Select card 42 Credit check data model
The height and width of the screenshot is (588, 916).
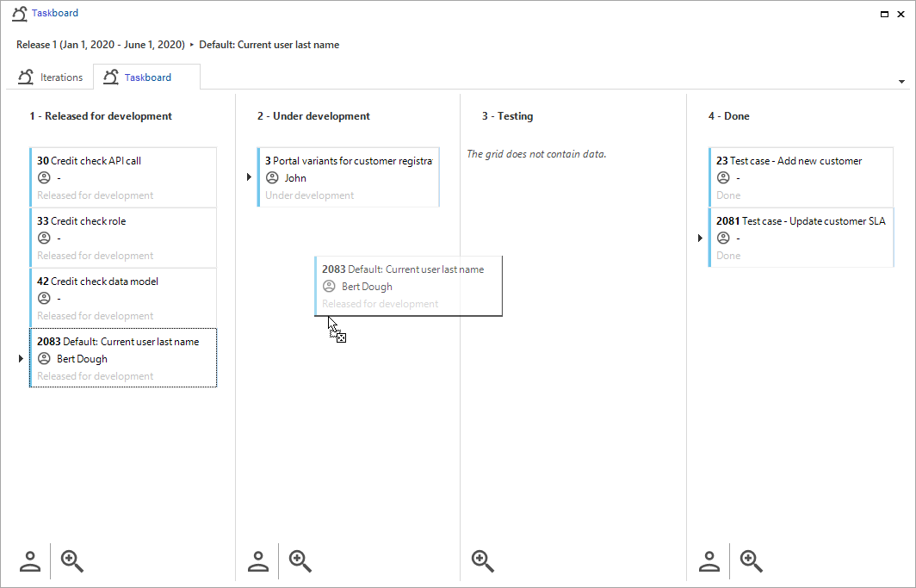(x=123, y=298)
